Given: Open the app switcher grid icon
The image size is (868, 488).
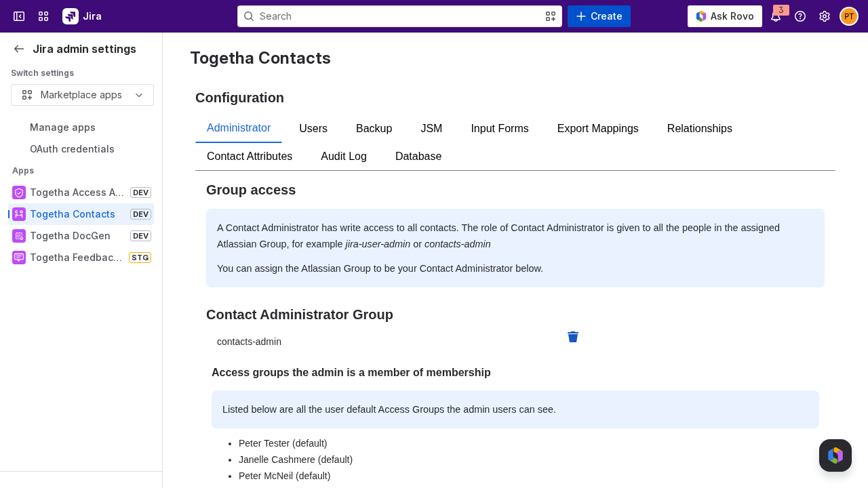Looking at the screenshot, I should click(x=43, y=16).
